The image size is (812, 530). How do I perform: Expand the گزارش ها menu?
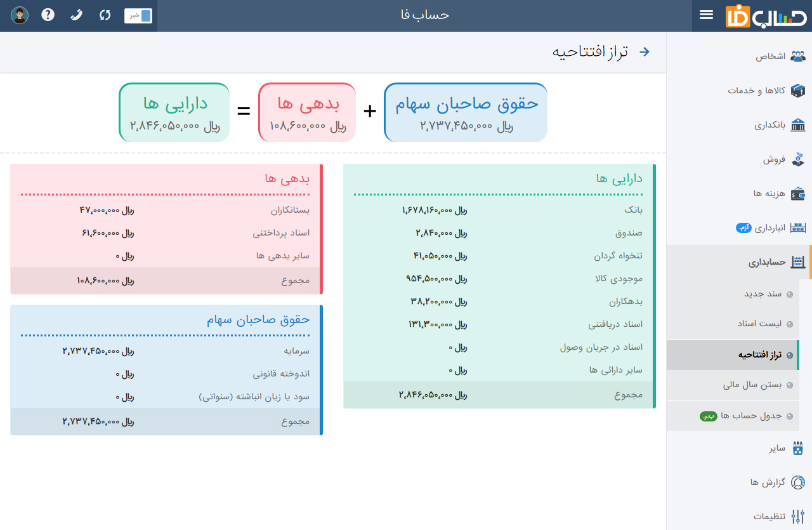(x=739, y=482)
